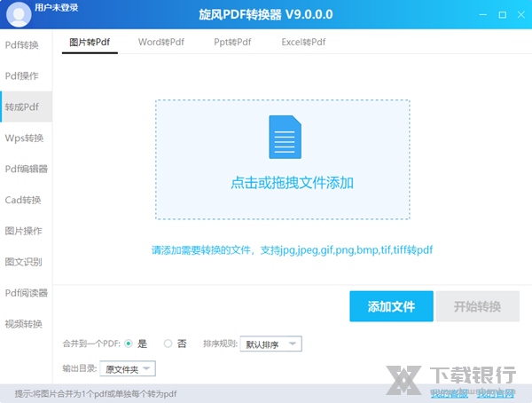Viewport: 532px width, 403px height.
Task: Open the 用户未登录 login label
Action: [x=57, y=7]
